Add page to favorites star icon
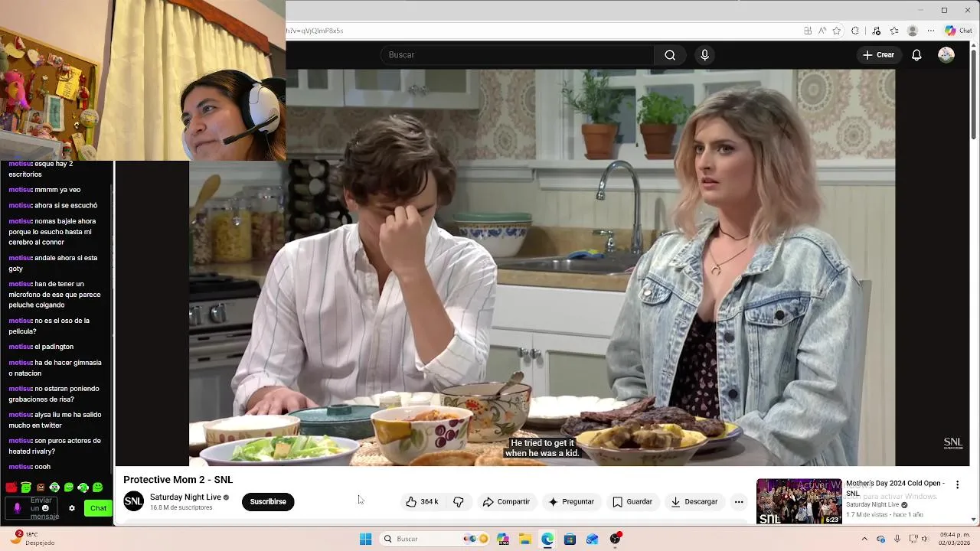 pyautogui.click(x=837, y=31)
